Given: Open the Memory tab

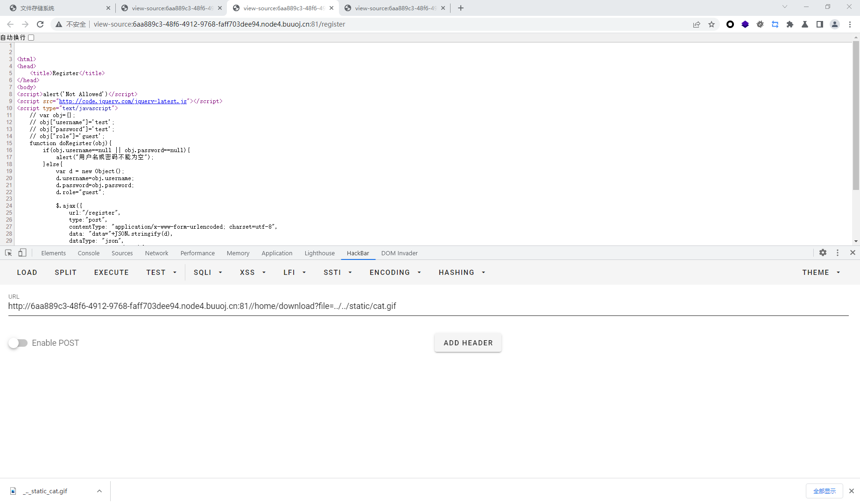Looking at the screenshot, I should pyautogui.click(x=238, y=253).
